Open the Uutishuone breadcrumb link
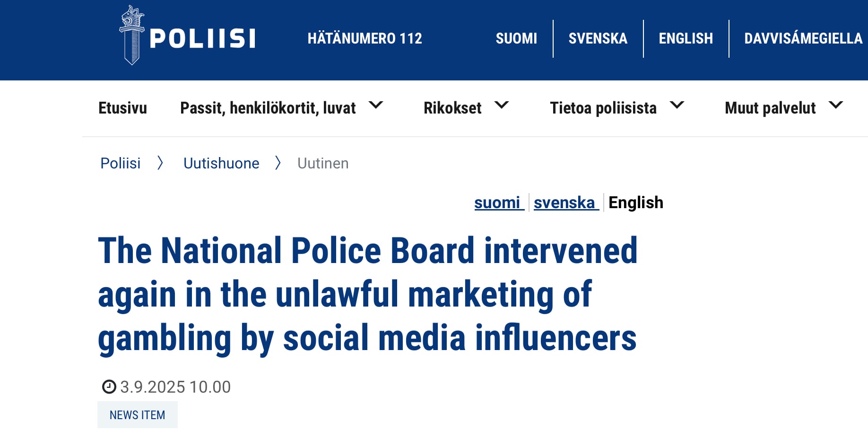Screen dimensions: 868x439 [221, 163]
